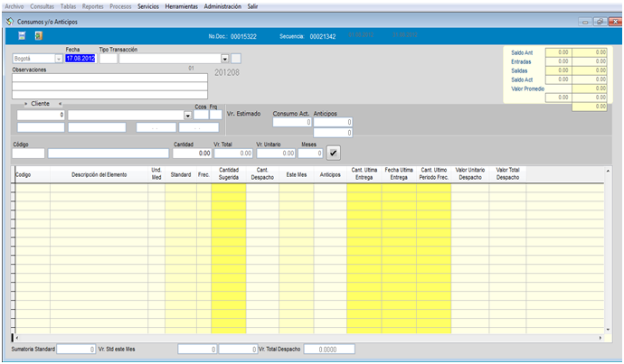
Task: Restore the Consumos y/o Anticipos window
Action: [600, 22]
